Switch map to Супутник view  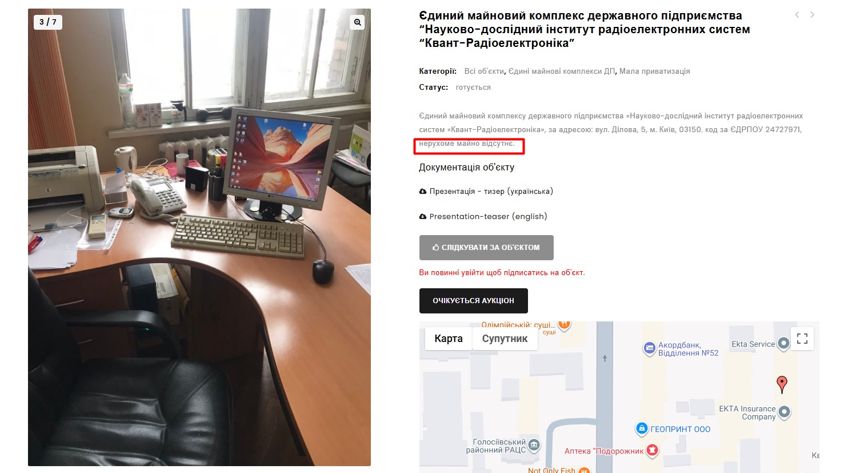505,339
